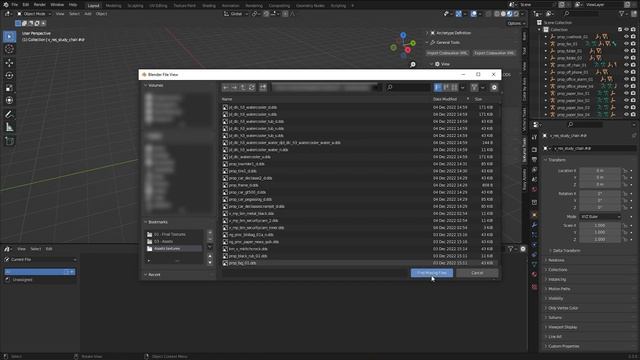Toggle visibility of prop_paper_box_04
The height and width of the screenshot is (360, 640).
point(626,115)
